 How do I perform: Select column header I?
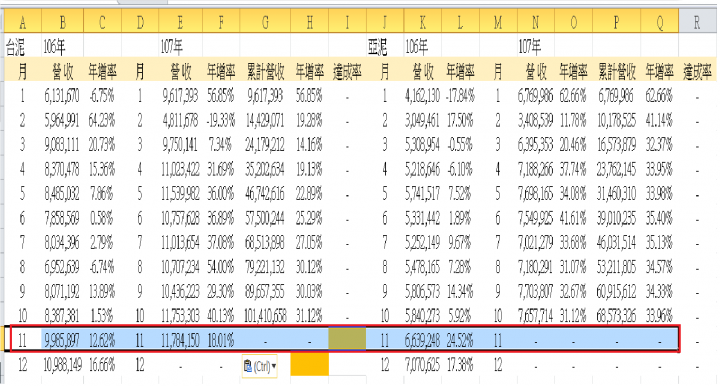click(348, 22)
